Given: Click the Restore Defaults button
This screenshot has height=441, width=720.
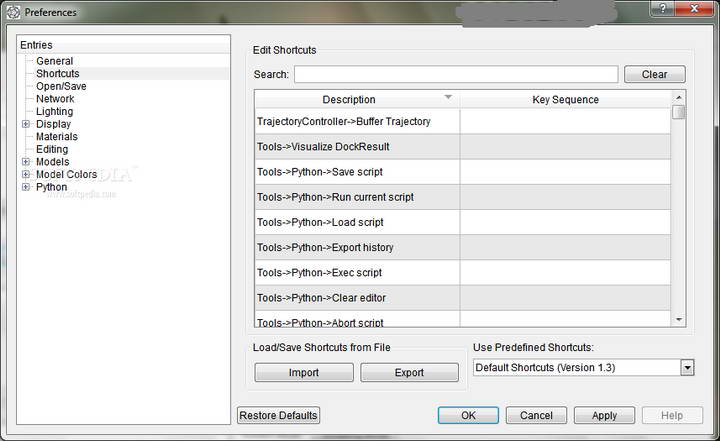Looking at the screenshot, I should (278, 415).
